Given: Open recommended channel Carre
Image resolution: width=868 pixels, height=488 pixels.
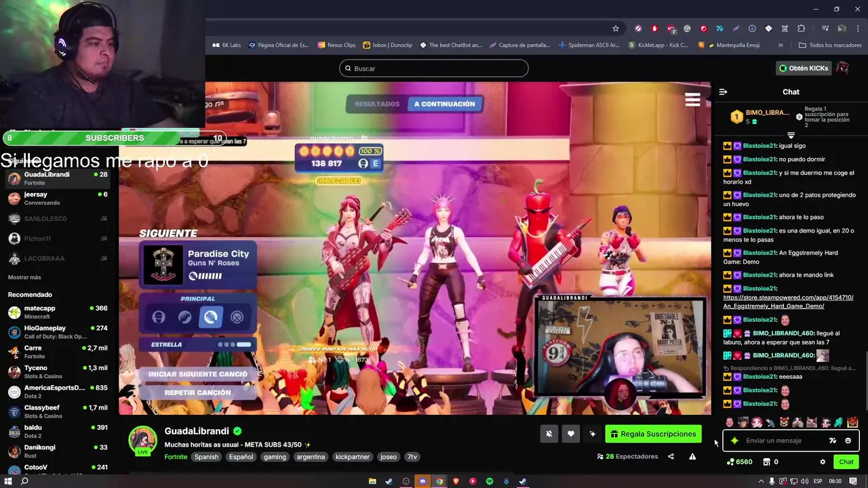Looking at the screenshot, I should pyautogui.click(x=59, y=352).
